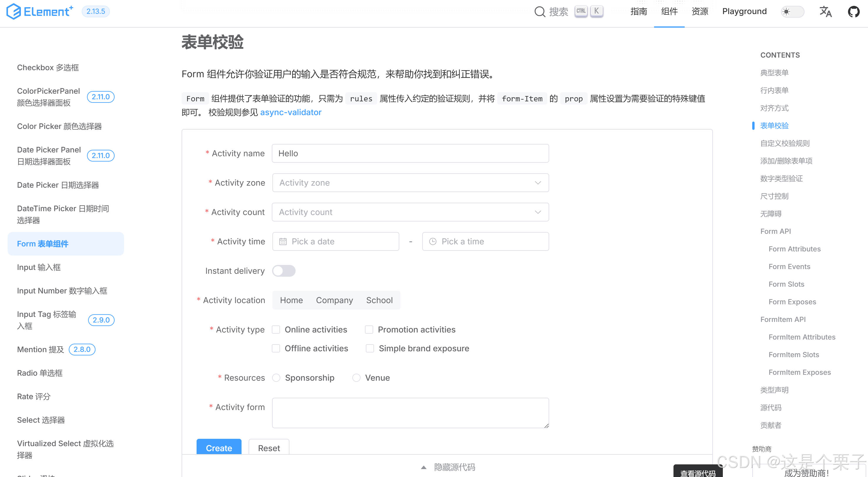
Task: Collapse source code via 隐藏源代码
Action: click(x=454, y=467)
